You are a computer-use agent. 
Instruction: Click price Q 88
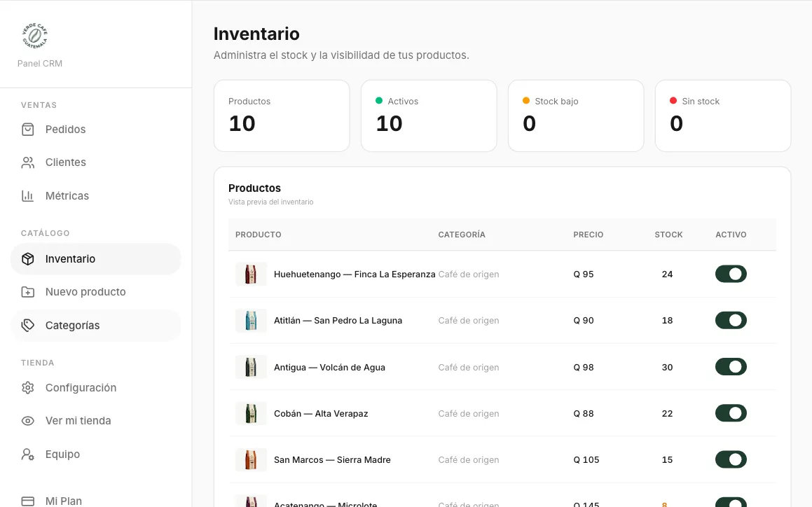point(584,414)
